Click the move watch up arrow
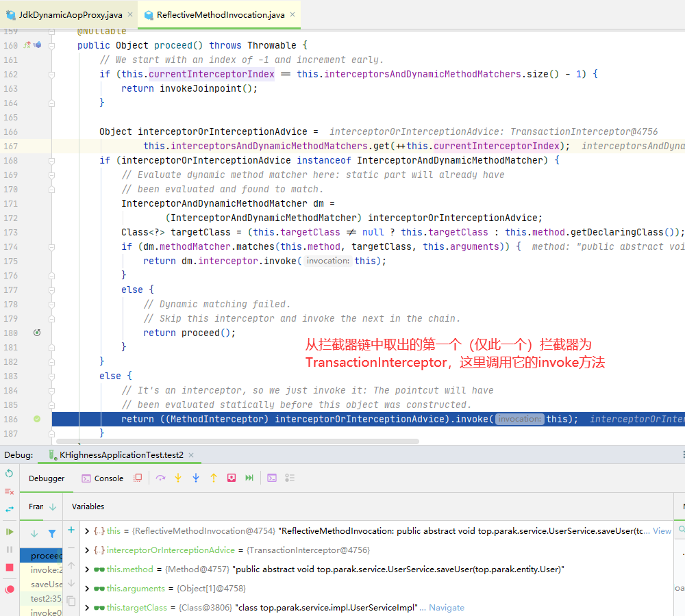 (x=71, y=565)
